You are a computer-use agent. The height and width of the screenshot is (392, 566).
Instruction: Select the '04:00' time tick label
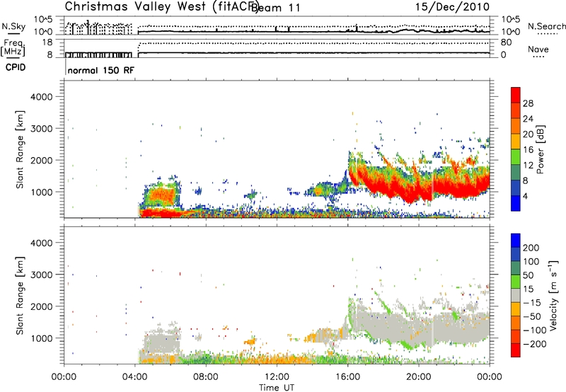point(135,377)
